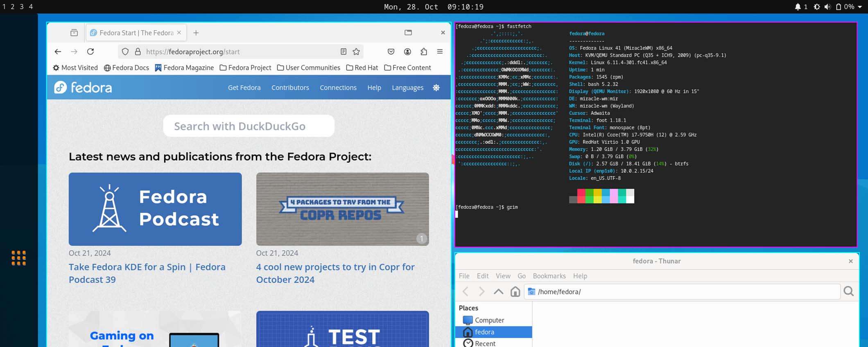This screenshot has width=868, height=347.
Task: Go to the home folder in Thunar
Action: tap(515, 291)
